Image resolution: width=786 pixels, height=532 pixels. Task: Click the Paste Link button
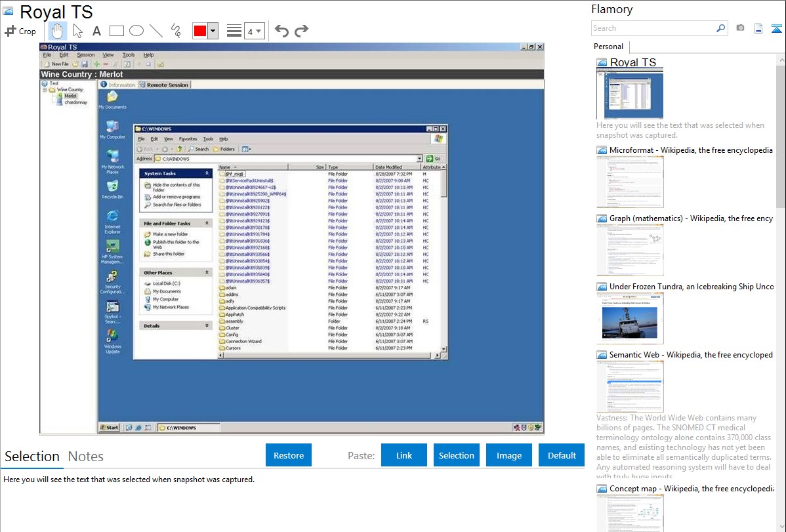[404, 455]
